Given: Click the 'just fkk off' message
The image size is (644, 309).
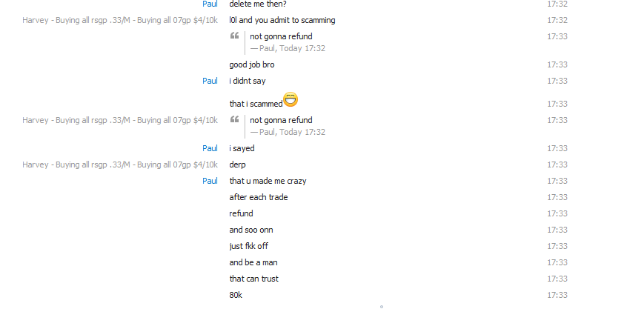Looking at the screenshot, I should (248, 246).
